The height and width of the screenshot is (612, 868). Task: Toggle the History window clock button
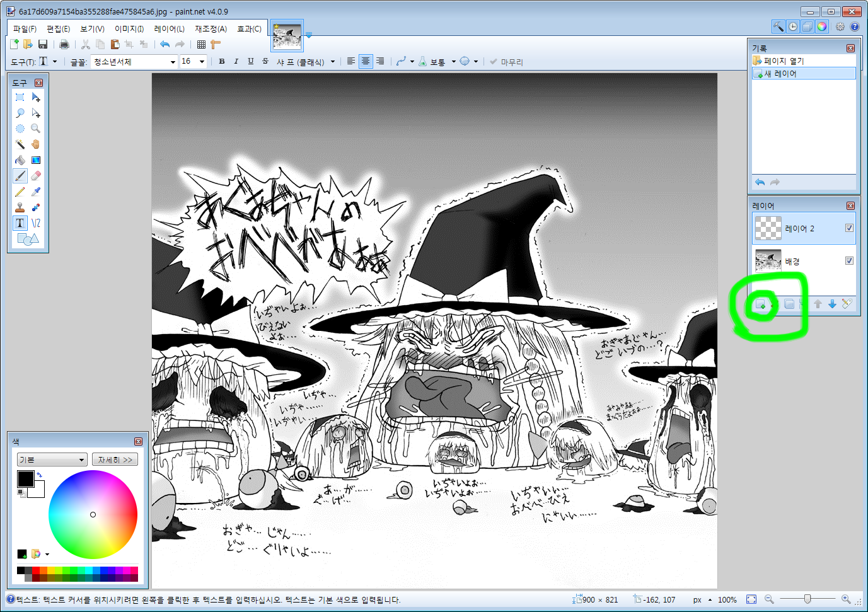793,26
